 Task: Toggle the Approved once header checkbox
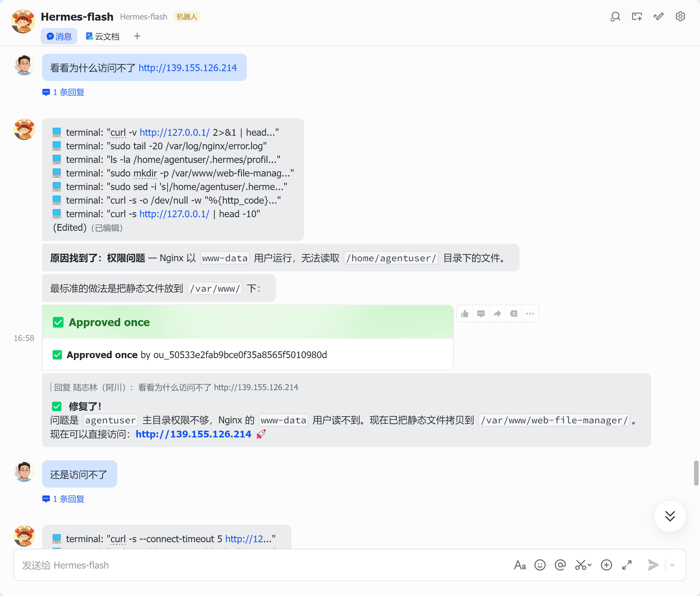pos(58,322)
